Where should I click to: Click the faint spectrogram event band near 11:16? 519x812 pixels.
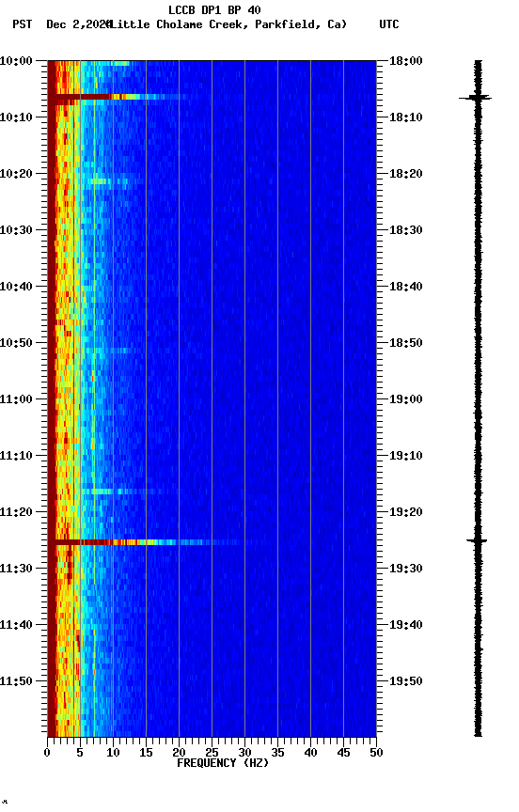[x=120, y=491]
